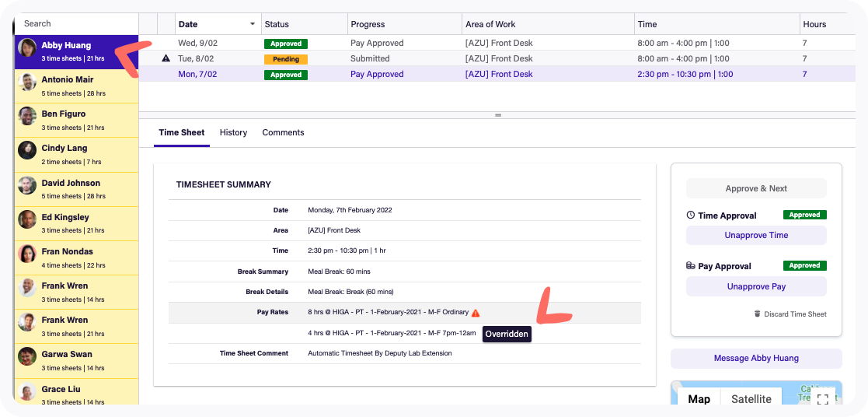This screenshot has width=868, height=417.
Task: Click the Overridden tooltip label
Action: [x=507, y=335]
